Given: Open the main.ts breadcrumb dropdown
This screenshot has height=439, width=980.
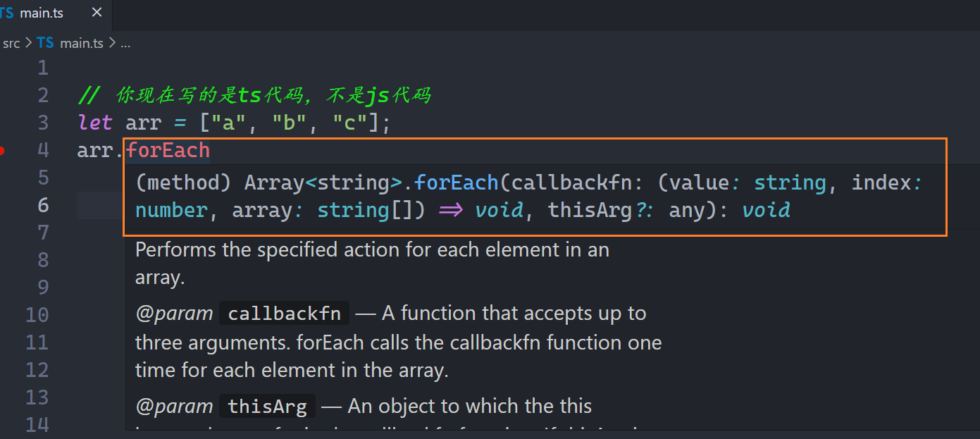Looking at the screenshot, I should click(81, 43).
